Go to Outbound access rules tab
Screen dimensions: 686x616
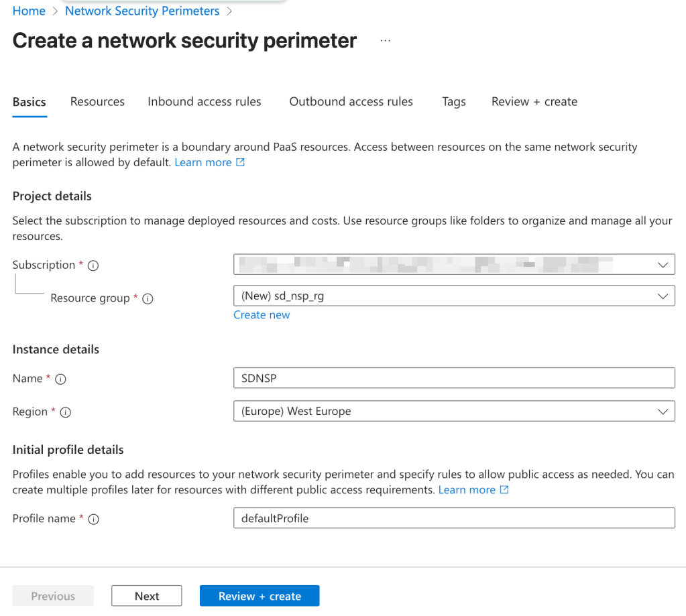point(351,102)
